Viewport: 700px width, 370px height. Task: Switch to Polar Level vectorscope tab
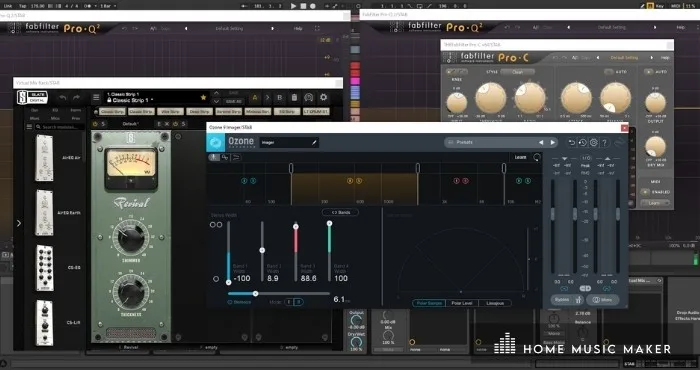[462, 303]
